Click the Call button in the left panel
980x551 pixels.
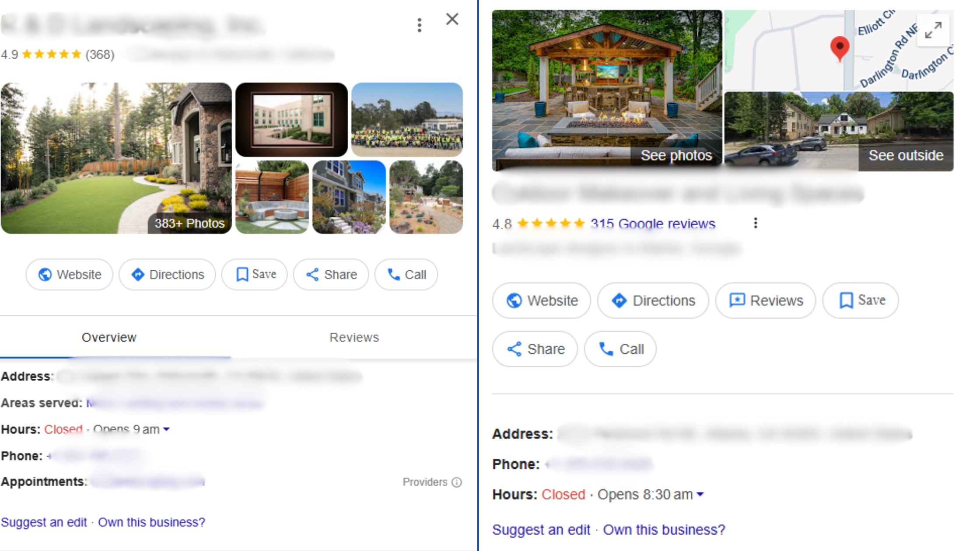(x=406, y=275)
